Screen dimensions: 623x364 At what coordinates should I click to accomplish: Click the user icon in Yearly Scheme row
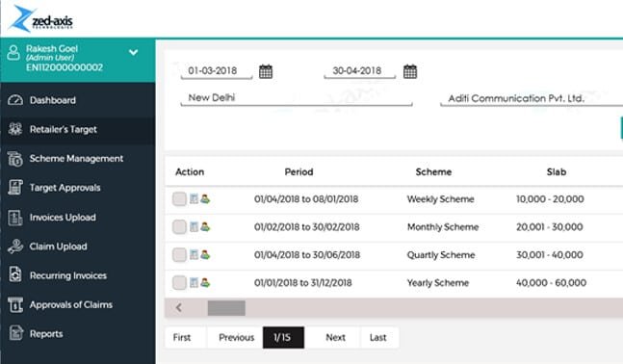(205, 282)
